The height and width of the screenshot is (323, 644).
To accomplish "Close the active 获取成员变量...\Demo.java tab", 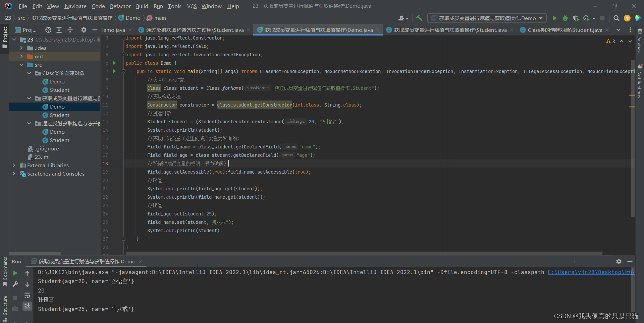I will point(378,30).
